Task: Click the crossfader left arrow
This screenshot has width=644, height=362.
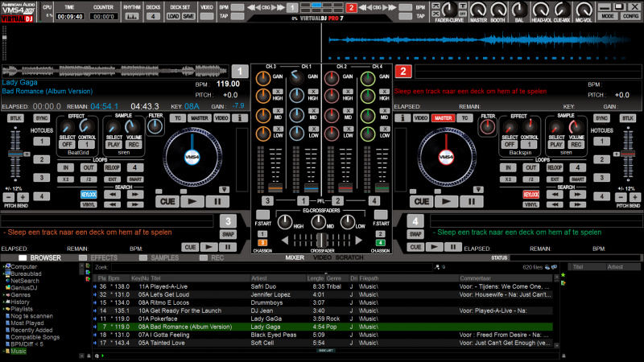Action: point(285,241)
